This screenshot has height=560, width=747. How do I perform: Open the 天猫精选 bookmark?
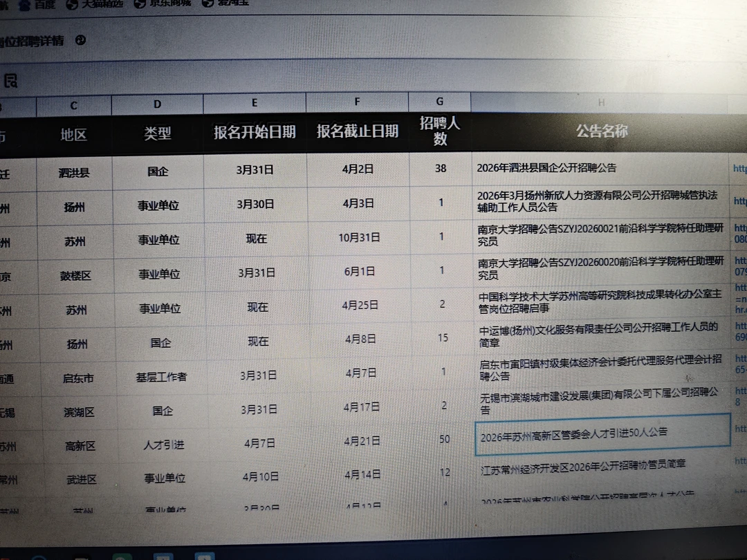click(x=95, y=4)
